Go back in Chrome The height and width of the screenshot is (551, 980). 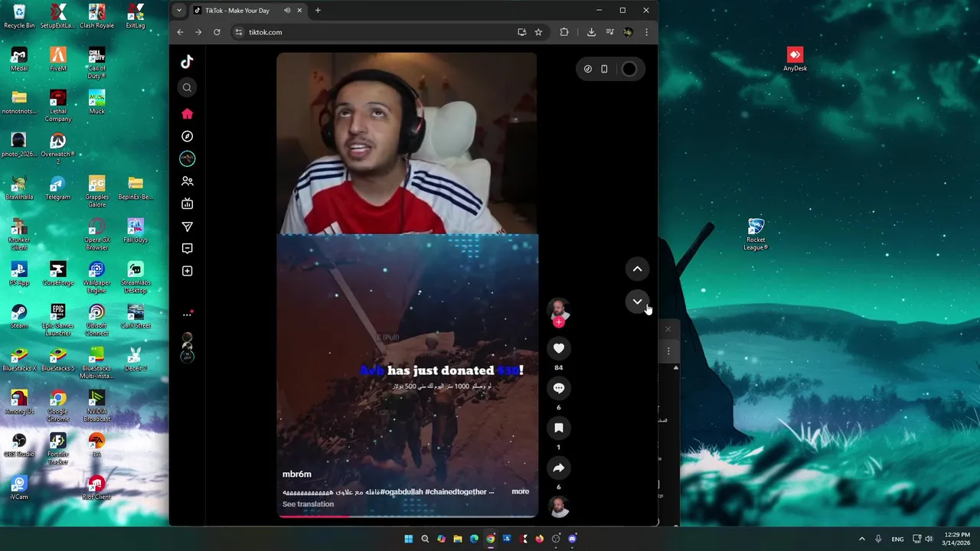180,32
